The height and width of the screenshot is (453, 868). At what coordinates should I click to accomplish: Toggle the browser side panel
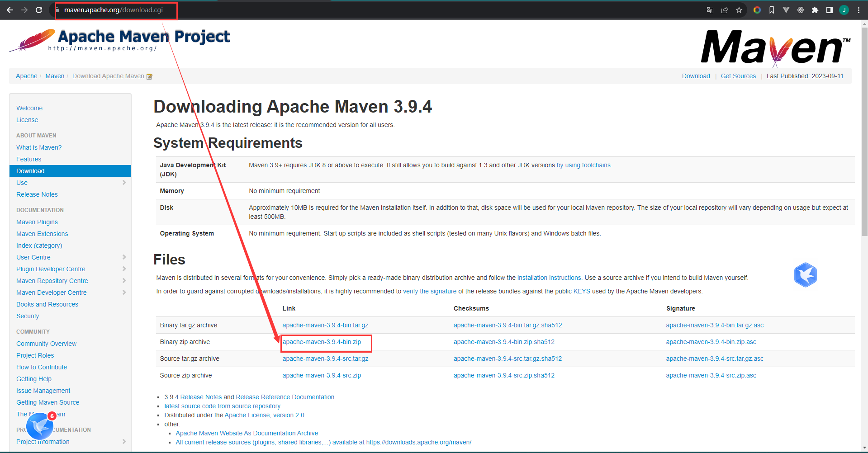(x=830, y=10)
